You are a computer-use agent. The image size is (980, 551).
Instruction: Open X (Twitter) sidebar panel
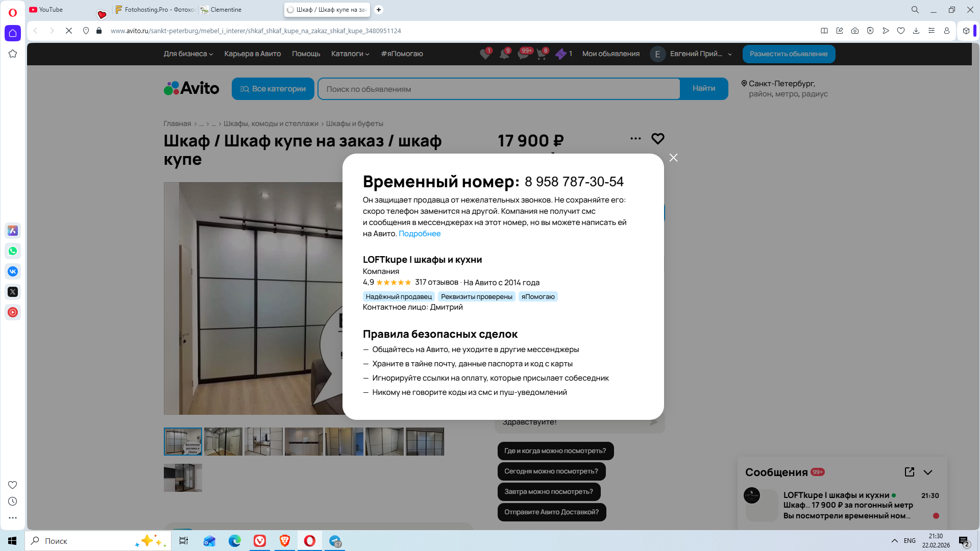pos(13,292)
